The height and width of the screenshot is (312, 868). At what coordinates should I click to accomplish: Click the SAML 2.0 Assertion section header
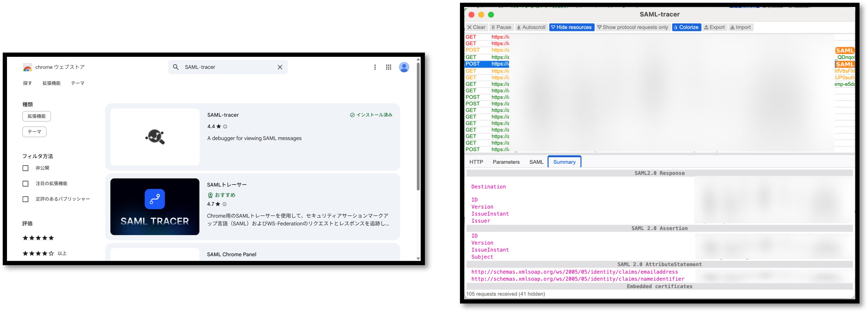pyautogui.click(x=659, y=228)
